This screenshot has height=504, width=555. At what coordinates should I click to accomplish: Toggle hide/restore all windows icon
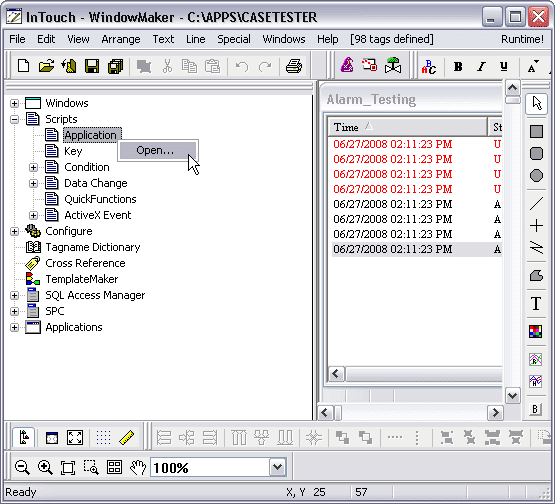[52, 437]
